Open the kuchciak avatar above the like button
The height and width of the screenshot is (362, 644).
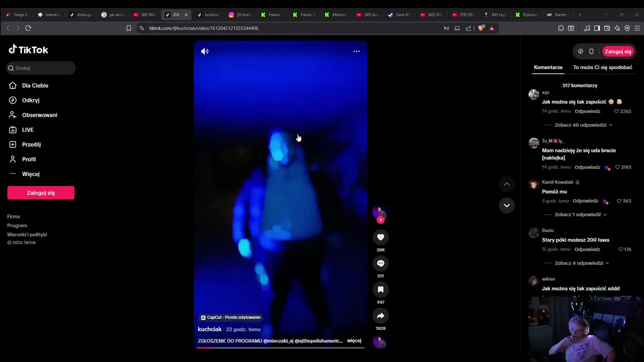pos(379,212)
